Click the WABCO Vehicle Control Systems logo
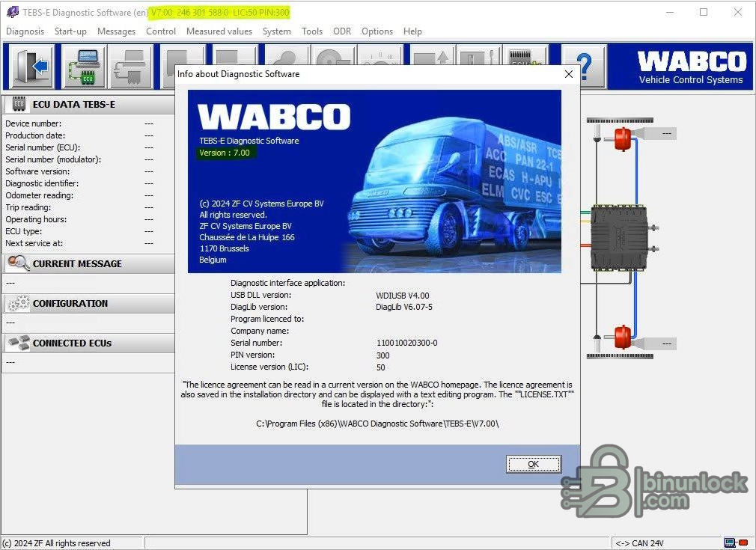This screenshot has width=756, height=550. pos(690,67)
